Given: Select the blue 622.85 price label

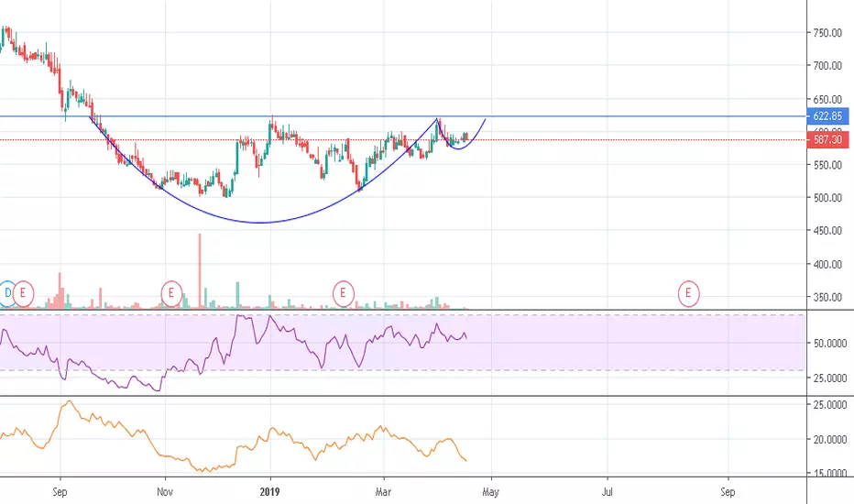Looking at the screenshot, I should pos(827,116).
